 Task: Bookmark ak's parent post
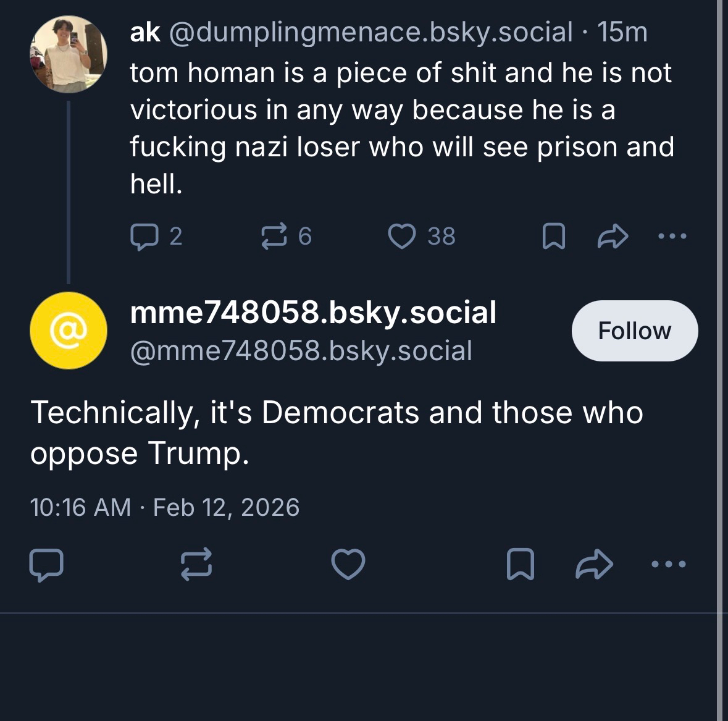pos(553,236)
